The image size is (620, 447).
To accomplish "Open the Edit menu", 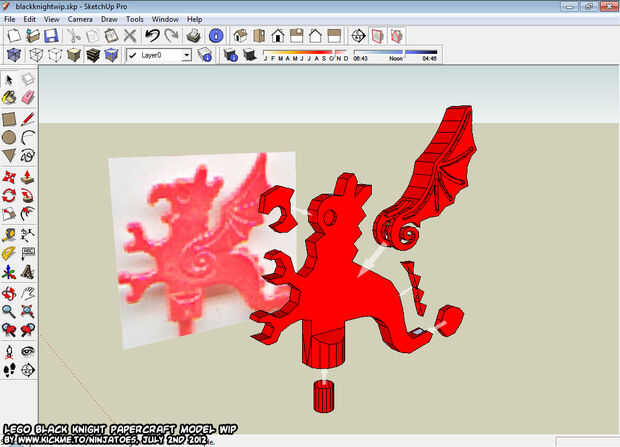I will coord(29,19).
